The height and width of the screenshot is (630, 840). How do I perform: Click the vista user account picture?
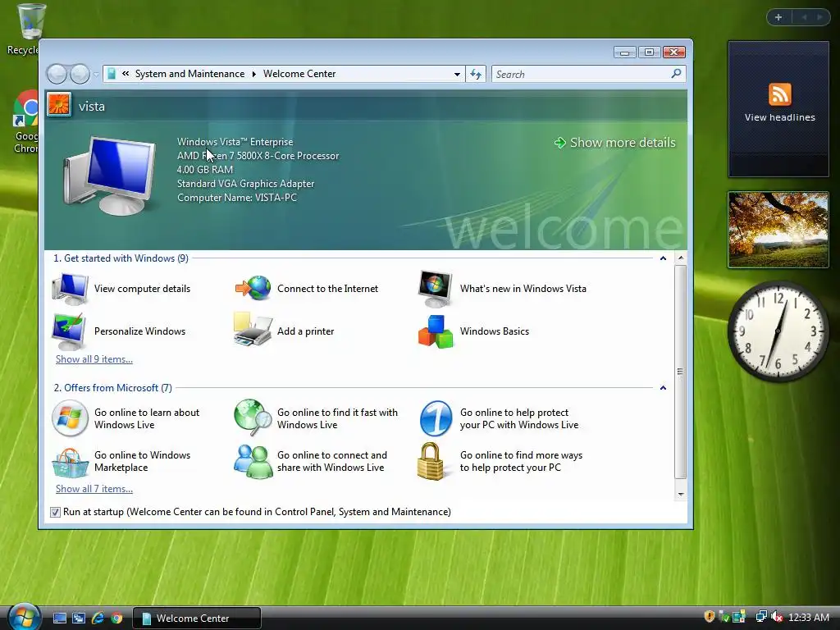click(x=59, y=105)
